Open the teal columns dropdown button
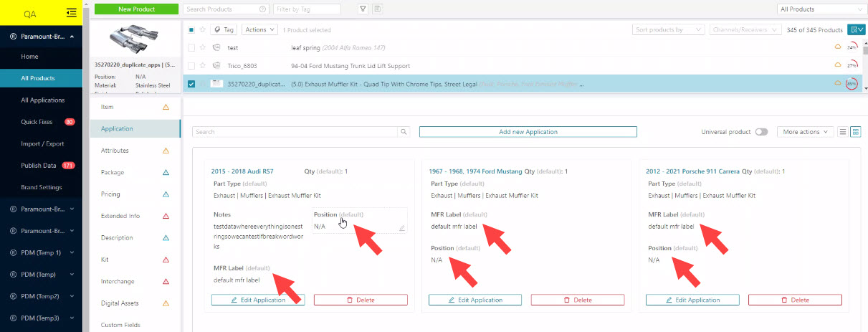The image size is (868, 332). pyautogui.click(x=857, y=29)
